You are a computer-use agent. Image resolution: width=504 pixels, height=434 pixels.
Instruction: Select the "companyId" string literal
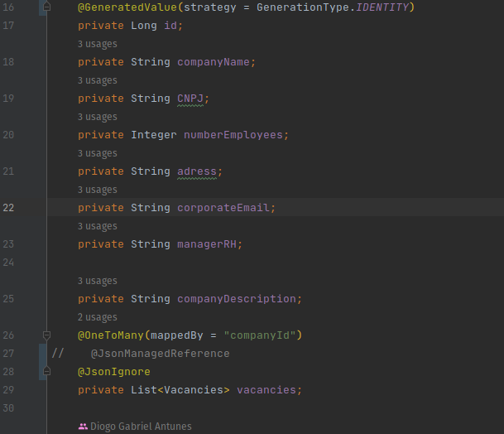260,335
